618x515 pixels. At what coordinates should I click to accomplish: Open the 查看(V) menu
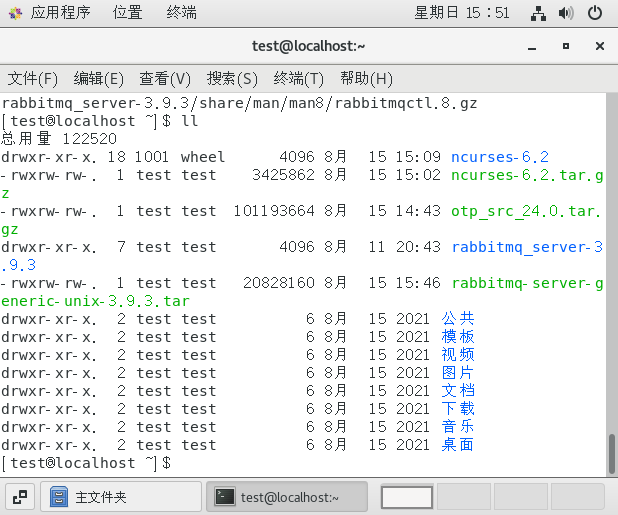tap(165, 79)
